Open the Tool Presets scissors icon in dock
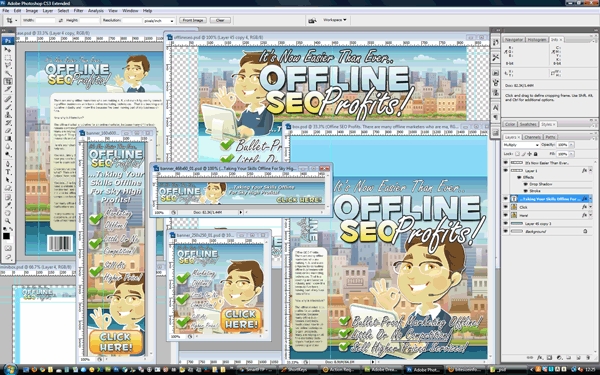 [496, 57]
